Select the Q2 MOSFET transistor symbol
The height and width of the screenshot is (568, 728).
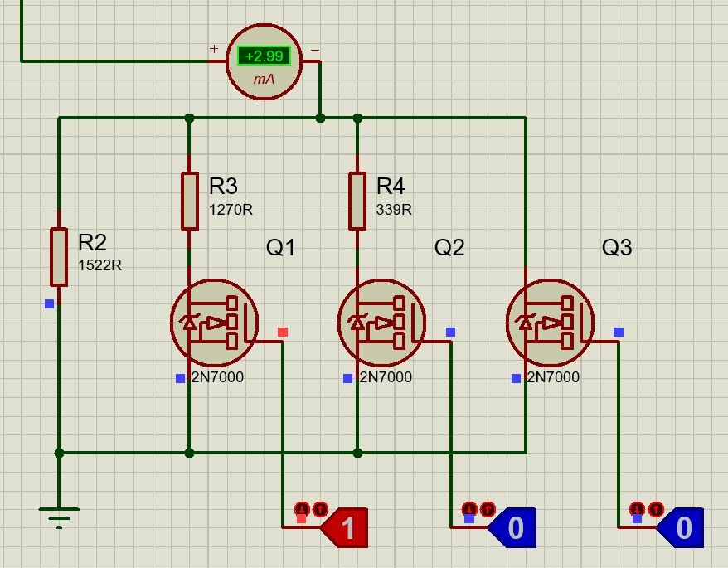pyautogui.click(x=382, y=323)
